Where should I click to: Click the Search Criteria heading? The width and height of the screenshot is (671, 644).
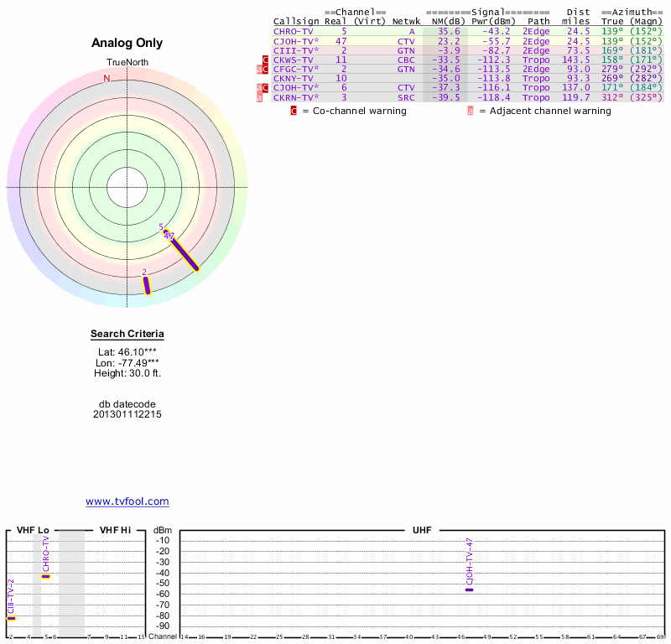tap(127, 335)
